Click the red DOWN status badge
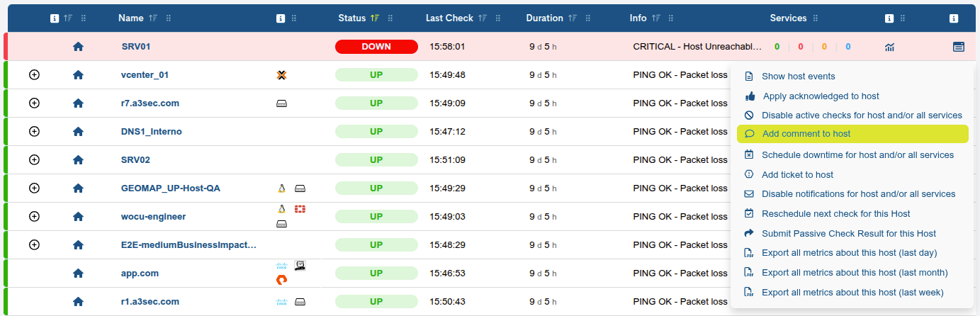980x316 pixels. click(x=376, y=47)
